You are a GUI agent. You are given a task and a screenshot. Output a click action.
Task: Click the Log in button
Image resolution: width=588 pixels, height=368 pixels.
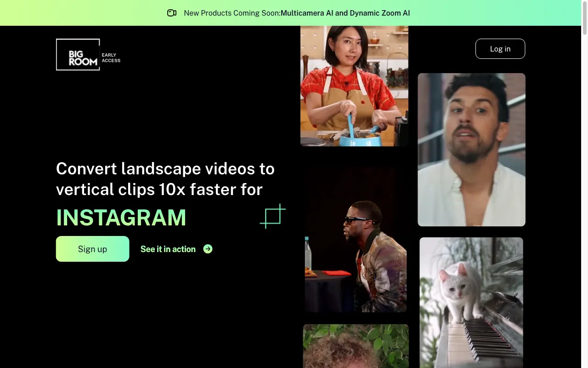[x=500, y=49]
